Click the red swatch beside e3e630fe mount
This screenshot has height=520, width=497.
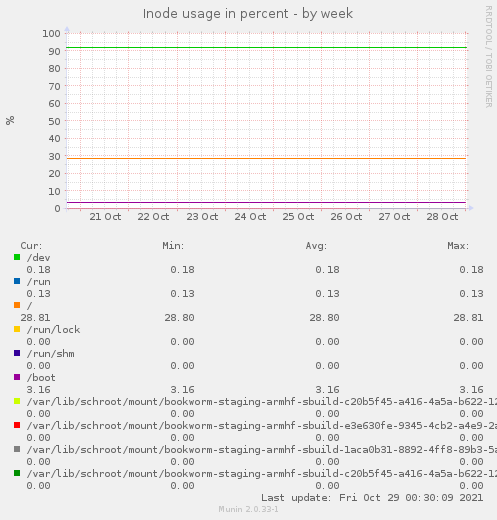pos(17,425)
